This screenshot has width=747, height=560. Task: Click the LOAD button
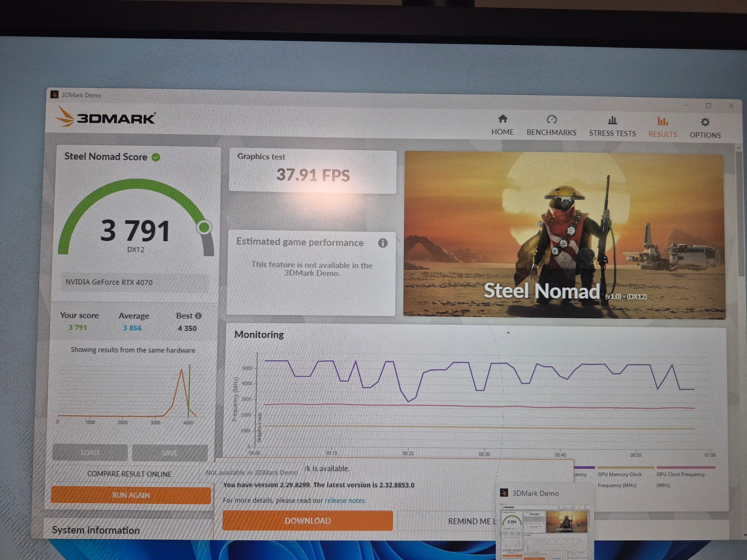tap(90, 452)
